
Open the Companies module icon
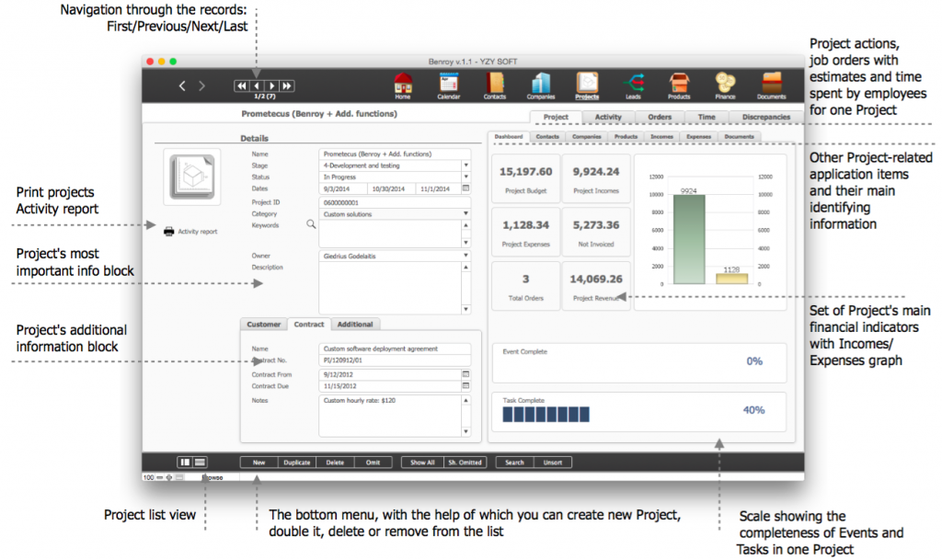tap(540, 84)
